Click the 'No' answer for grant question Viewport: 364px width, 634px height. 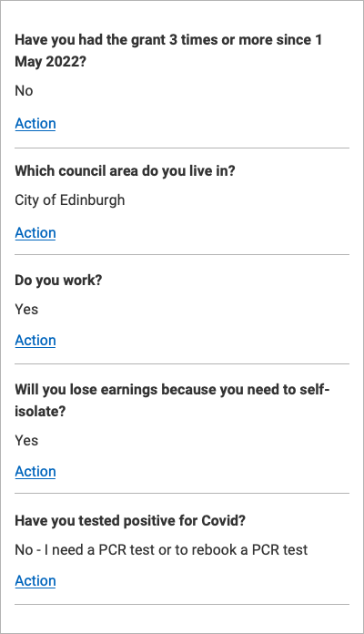click(24, 90)
